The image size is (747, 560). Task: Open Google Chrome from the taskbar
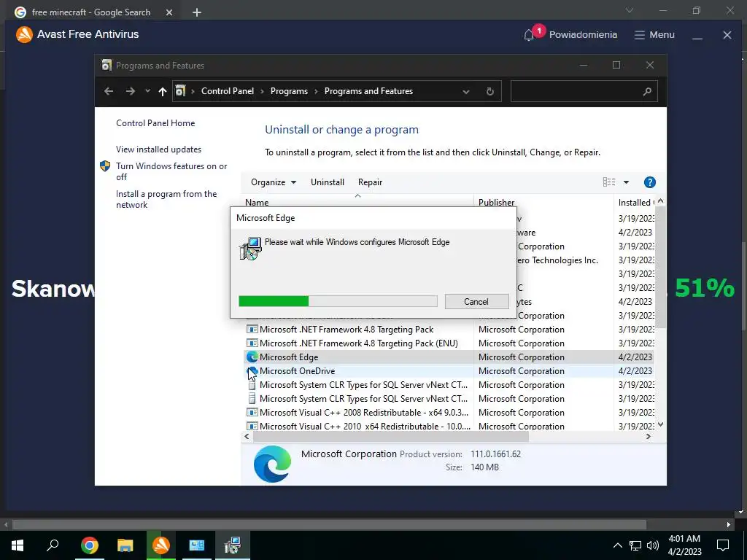tap(90, 545)
